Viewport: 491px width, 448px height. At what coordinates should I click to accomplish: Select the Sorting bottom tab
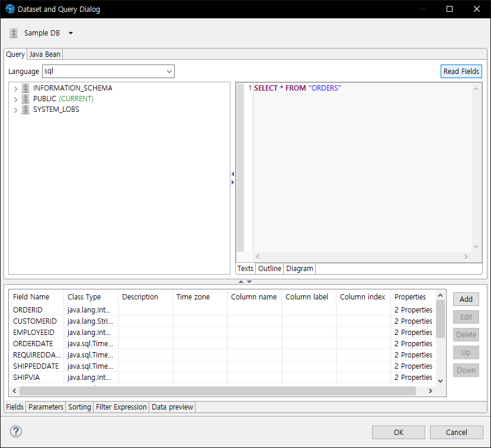pyautogui.click(x=79, y=407)
